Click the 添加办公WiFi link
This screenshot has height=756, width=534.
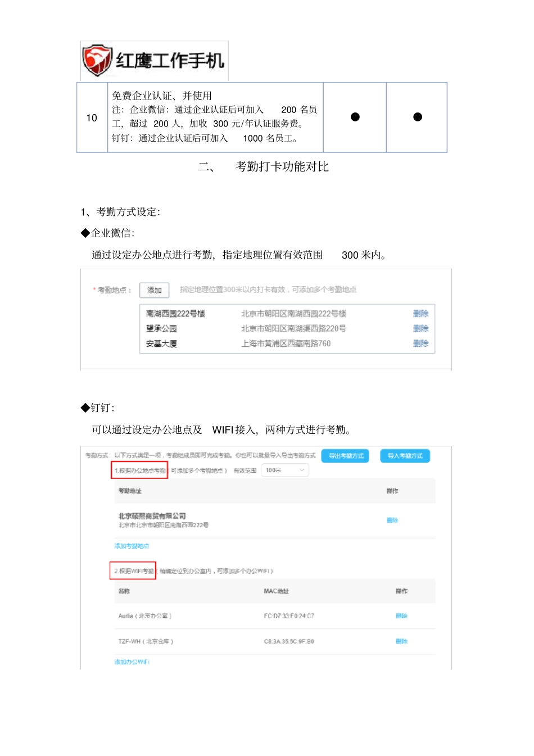tap(132, 662)
